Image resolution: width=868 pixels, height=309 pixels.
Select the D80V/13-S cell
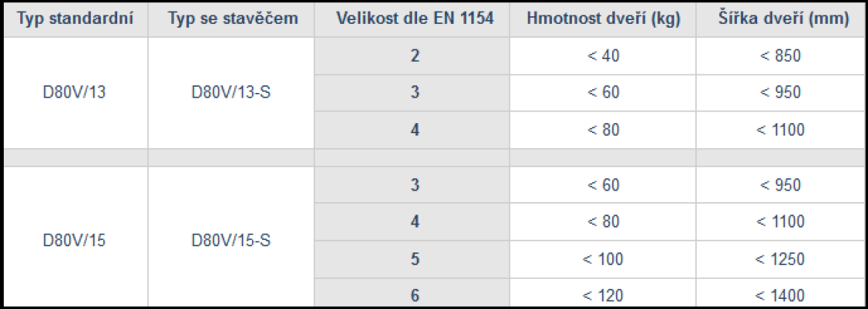[232, 92]
